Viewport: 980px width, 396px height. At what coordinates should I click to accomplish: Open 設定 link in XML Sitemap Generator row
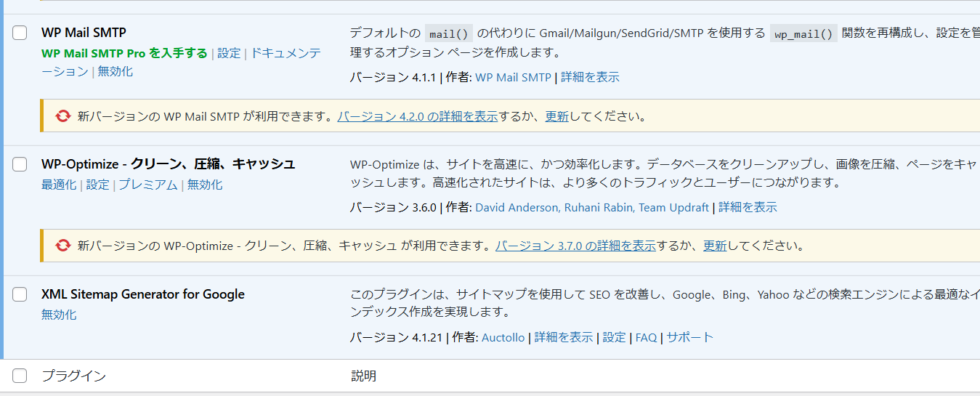coord(614,337)
